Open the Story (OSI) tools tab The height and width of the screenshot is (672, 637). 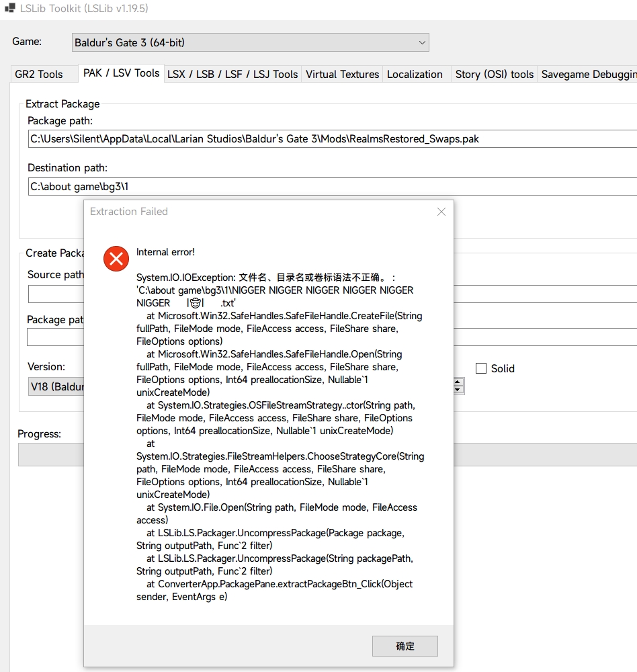click(494, 74)
